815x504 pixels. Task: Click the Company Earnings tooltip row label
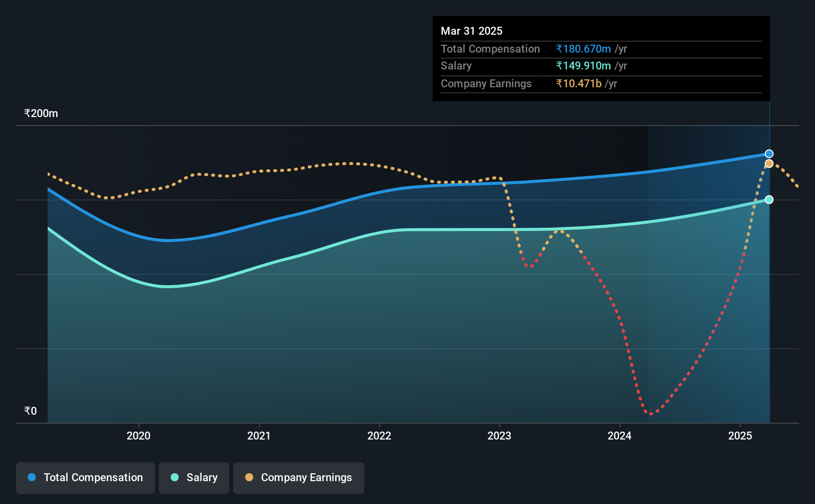pyautogui.click(x=486, y=83)
